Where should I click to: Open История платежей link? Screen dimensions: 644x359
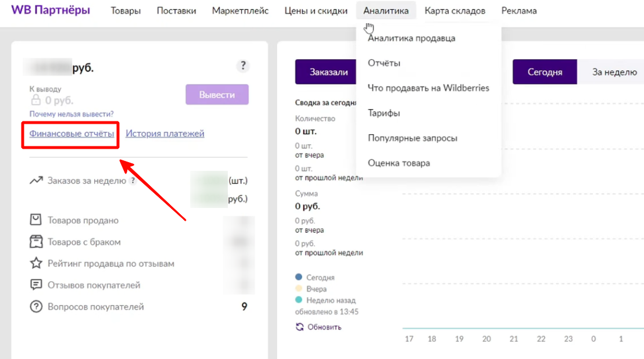click(x=164, y=134)
